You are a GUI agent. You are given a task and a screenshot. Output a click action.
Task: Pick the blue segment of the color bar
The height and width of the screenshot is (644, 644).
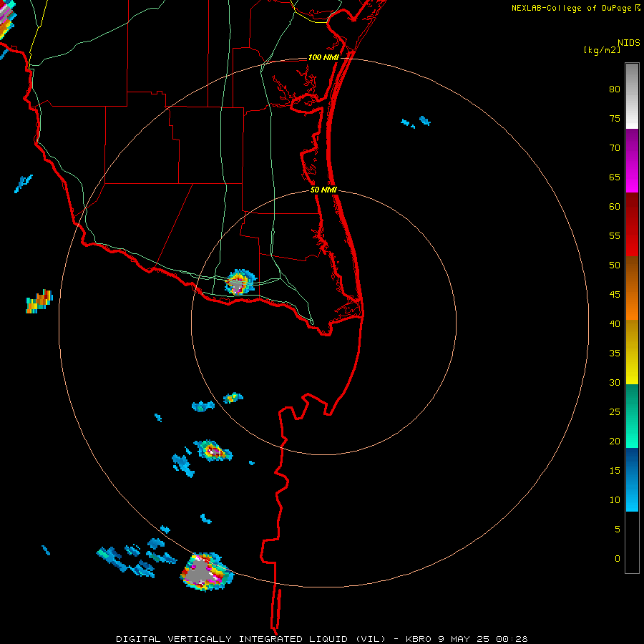632,479
